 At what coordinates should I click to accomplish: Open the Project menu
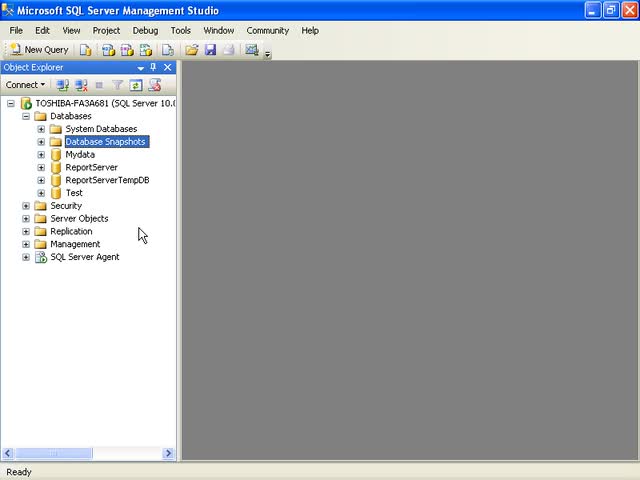click(106, 31)
